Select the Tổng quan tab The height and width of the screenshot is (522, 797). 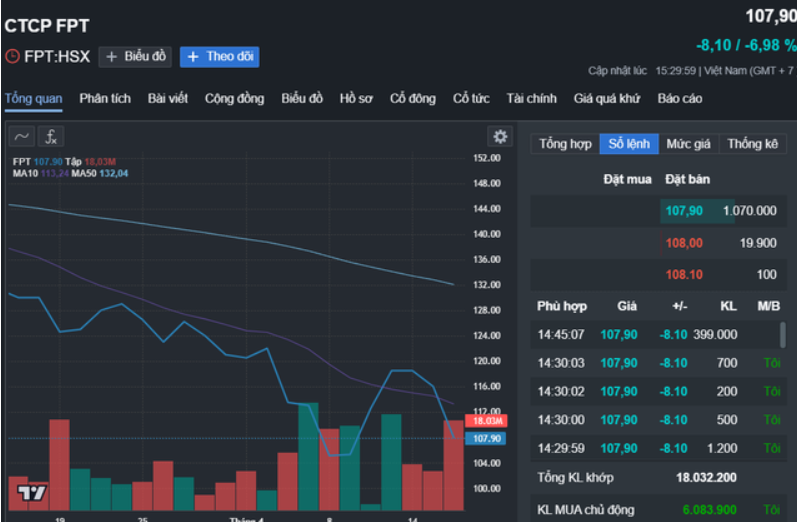click(x=34, y=99)
